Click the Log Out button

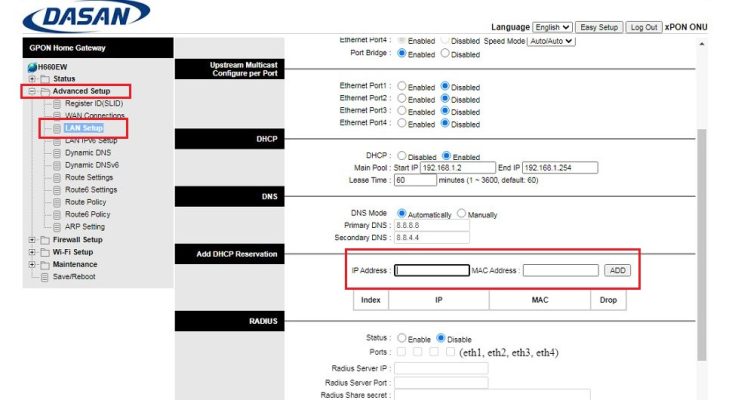pos(643,28)
